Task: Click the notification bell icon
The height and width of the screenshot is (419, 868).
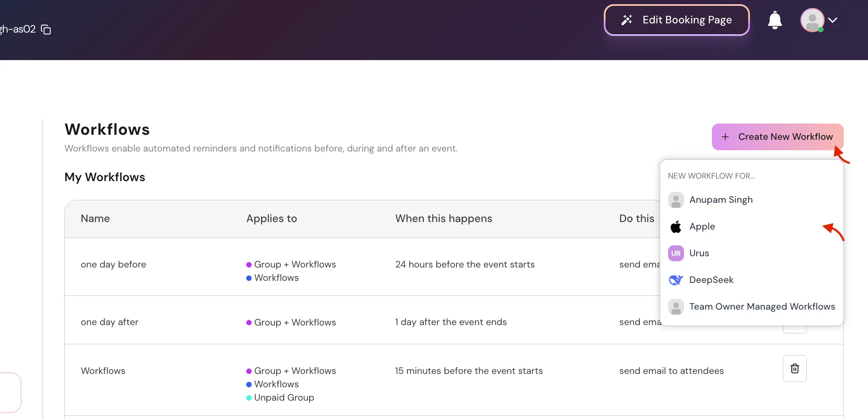Action: [775, 20]
